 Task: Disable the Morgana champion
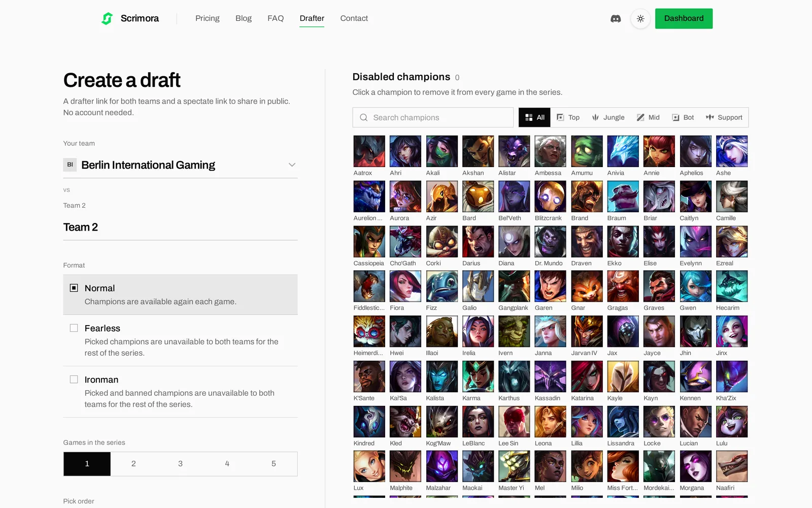(x=695, y=467)
